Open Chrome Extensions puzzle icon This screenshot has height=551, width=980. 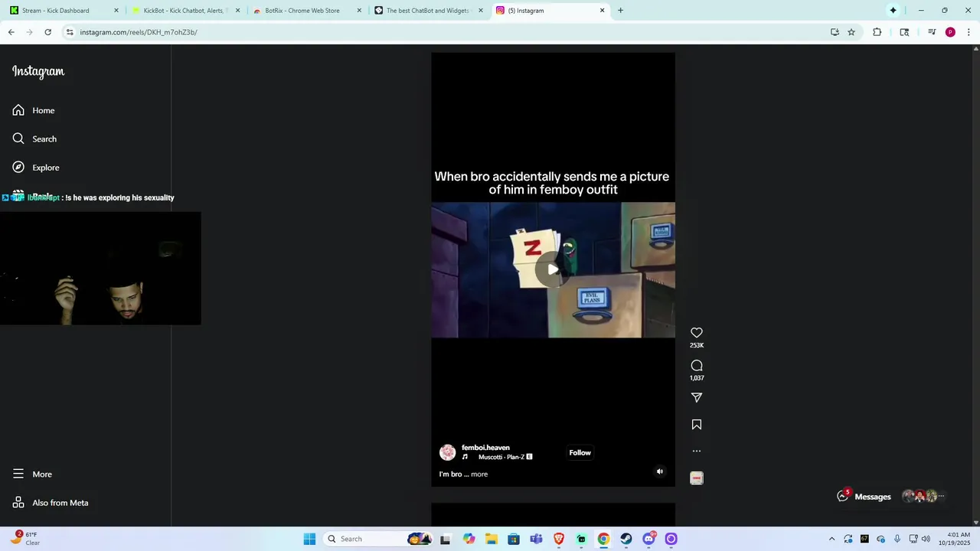point(877,32)
